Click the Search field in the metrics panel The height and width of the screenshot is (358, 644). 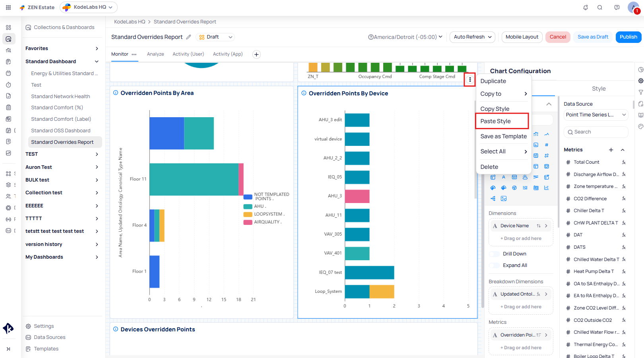[596, 132]
